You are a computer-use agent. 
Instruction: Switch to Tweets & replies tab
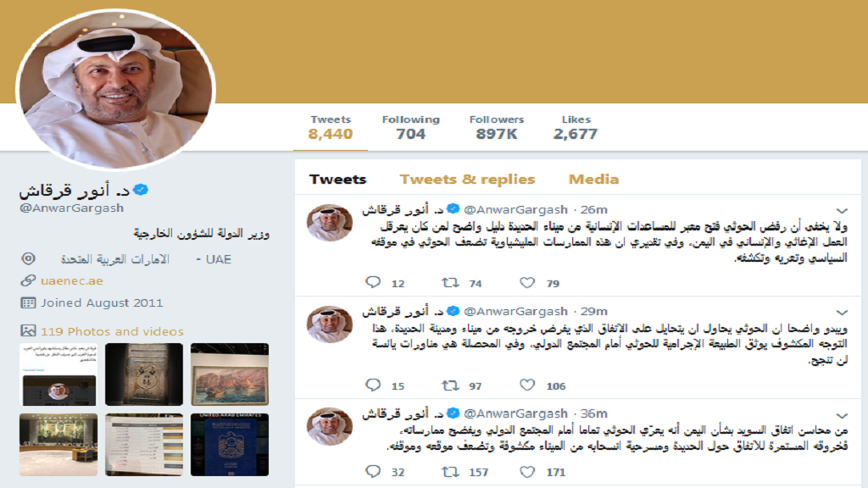pos(467,180)
